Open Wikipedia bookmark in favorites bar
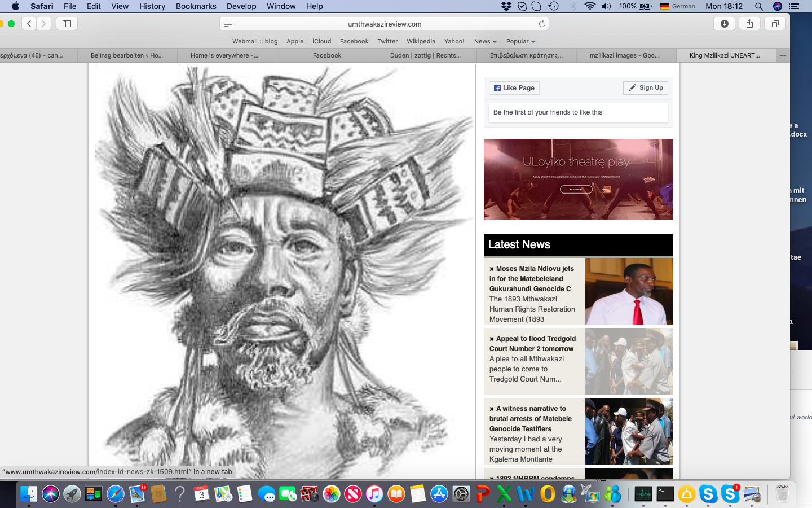 (x=421, y=41)
